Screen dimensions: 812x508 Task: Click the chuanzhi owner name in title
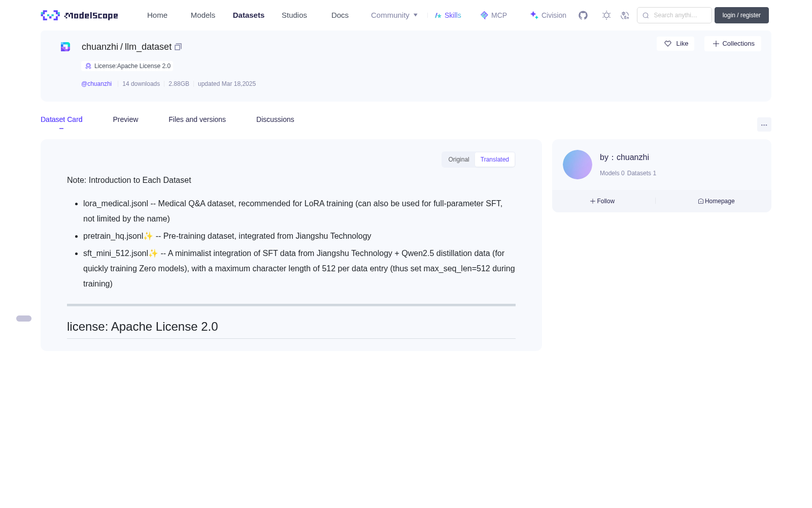point(100,47)
